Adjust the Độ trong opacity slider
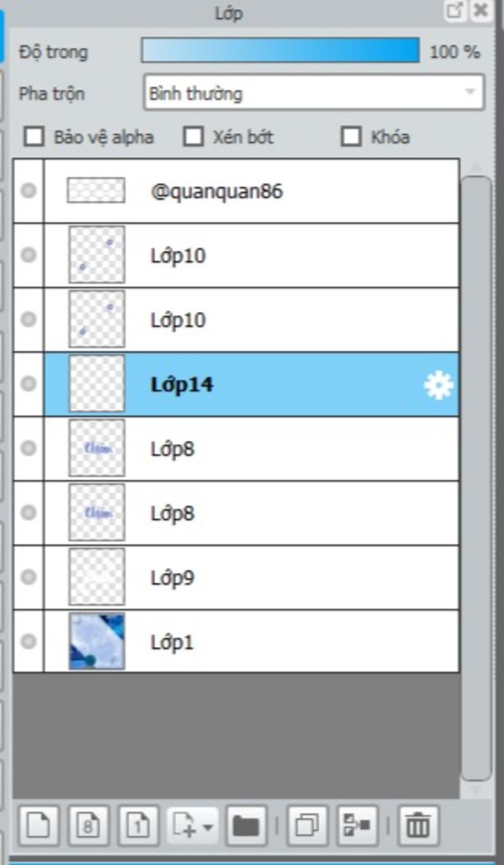The height and width of the screenshot is (865, 504). tap(281, 51)
